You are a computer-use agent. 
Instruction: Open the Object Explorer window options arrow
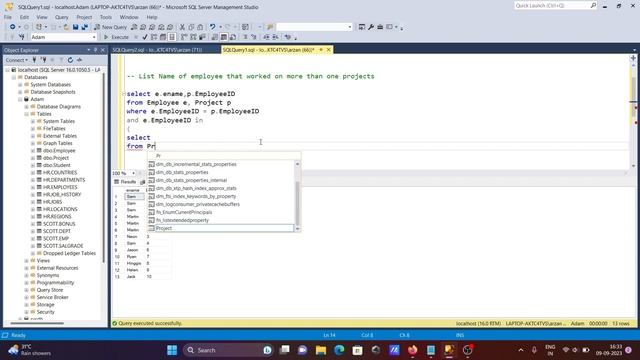coord(89,50)
